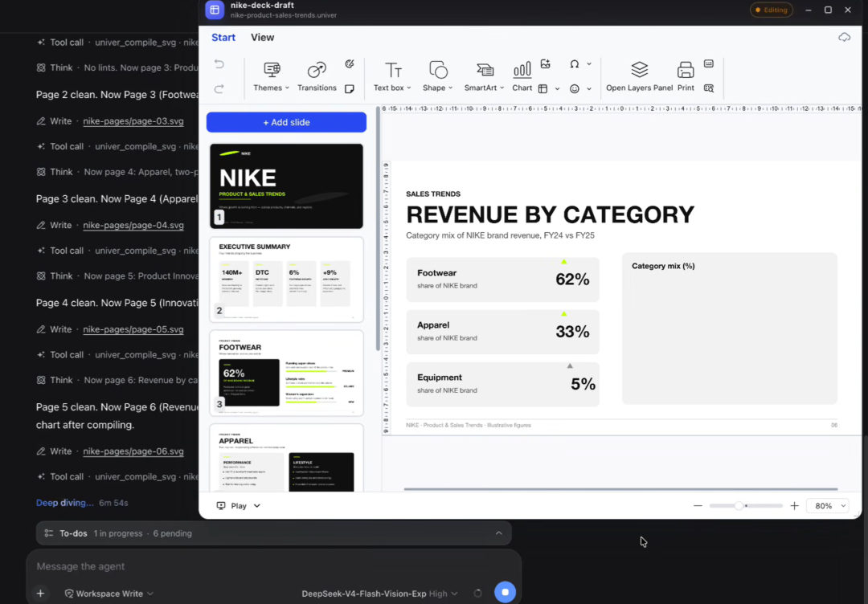Expand the Themes dropdown arrow
Screen dimensions: 868x604
coord(287,88)
